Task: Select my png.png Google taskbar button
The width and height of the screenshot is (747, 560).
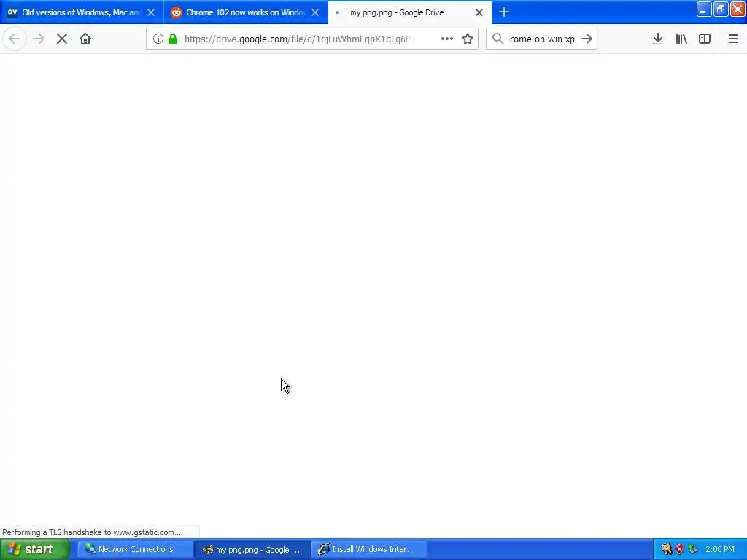Action: 252,550
